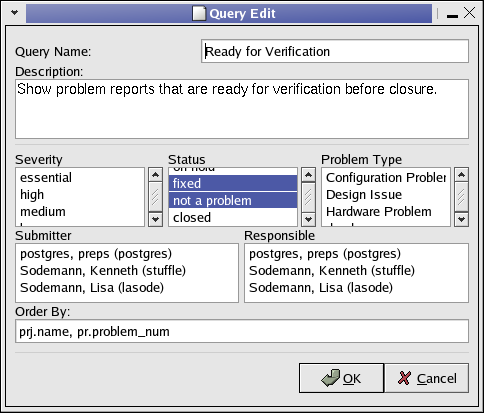The width and height of the screenshot is (484, 413).
Task: Deselect the 'not a problem' status
Action: tap(233, 200)
